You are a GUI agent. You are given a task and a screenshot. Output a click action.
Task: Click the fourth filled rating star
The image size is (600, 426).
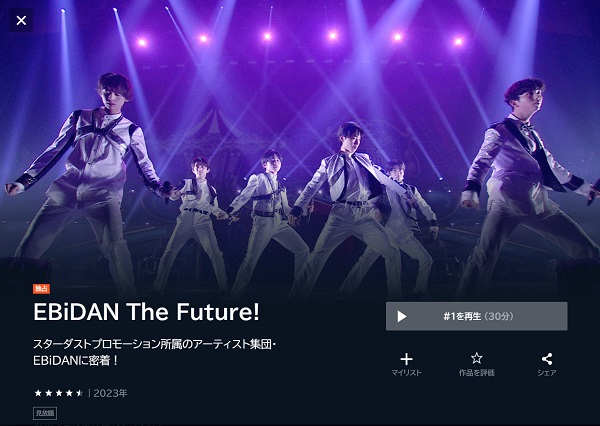(69, 393)
